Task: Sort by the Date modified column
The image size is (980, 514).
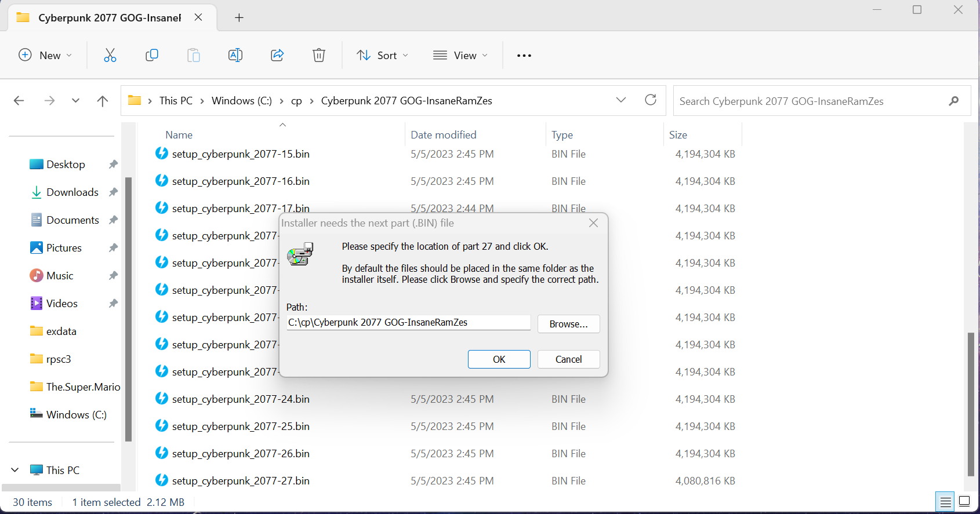Action: [443, 134]
